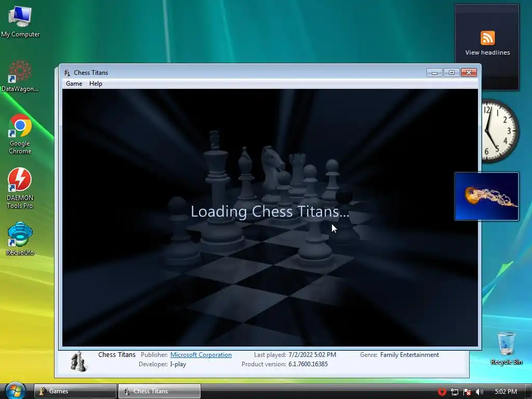Click the product version 6.1.7600.16385 text
This screenshot has width=532, height=399.
(x=308, y=364)
